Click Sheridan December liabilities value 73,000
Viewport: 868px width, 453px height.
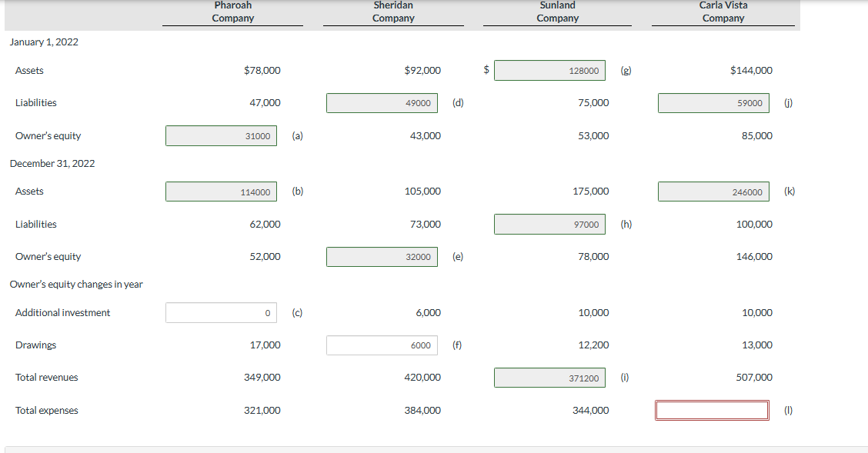[425, 224]
